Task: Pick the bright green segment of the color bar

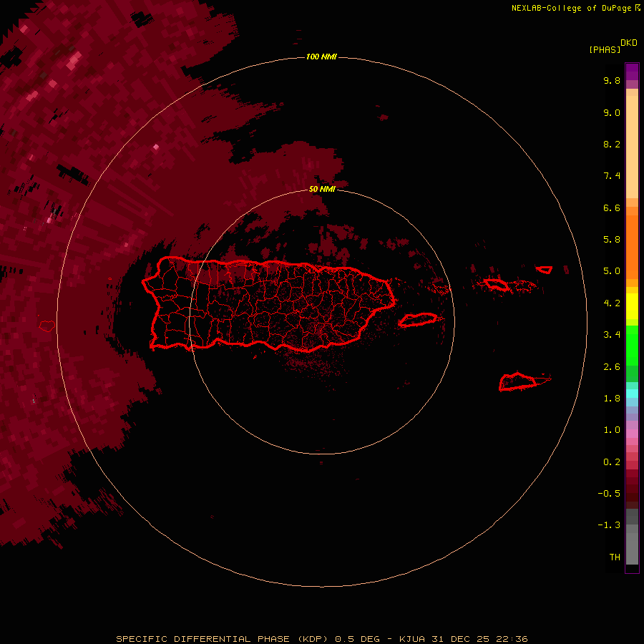Action: (x=632, y=345)
